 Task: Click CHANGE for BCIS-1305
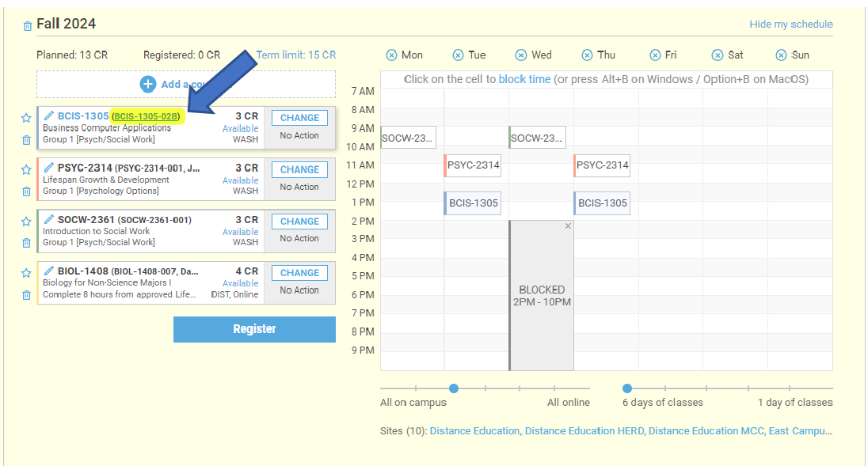pos(299,118)
